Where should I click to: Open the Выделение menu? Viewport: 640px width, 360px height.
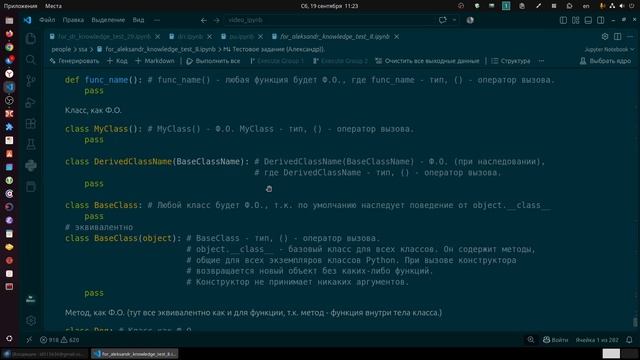click(108, 20)
